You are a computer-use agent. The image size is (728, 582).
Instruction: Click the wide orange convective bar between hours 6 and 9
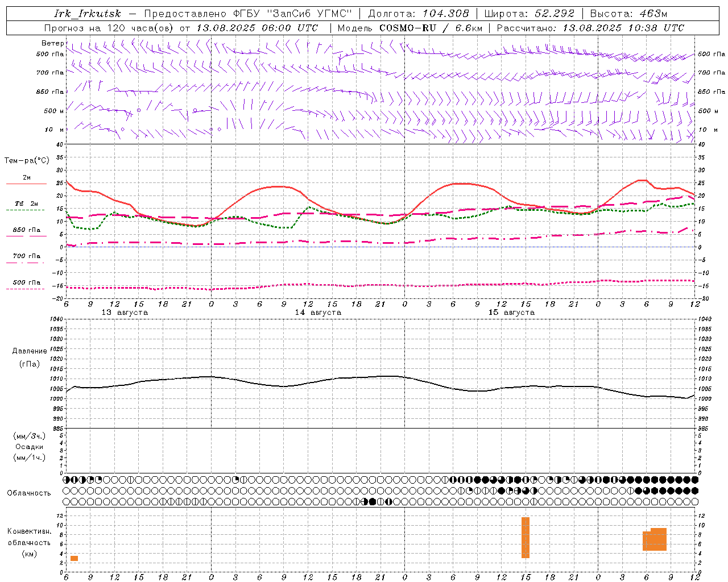tap(655, 539)
